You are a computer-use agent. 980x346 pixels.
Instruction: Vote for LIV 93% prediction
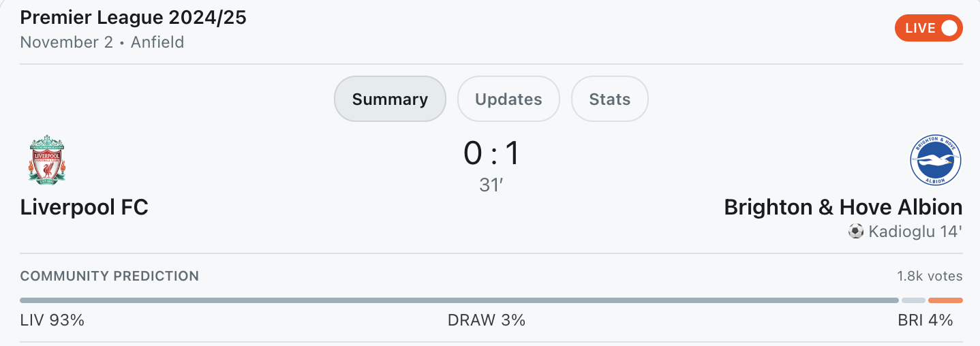(52, 320)
